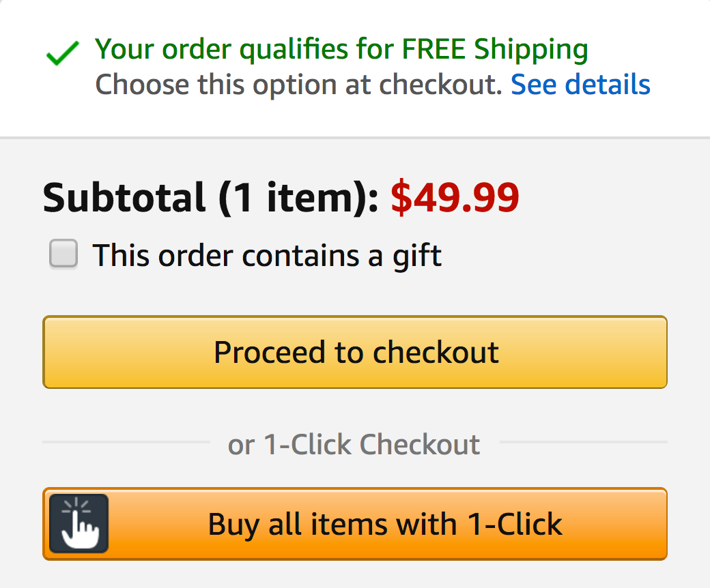Click the blue hyperlink after the checkout message
710x588 pixels.
click(580, 84)
